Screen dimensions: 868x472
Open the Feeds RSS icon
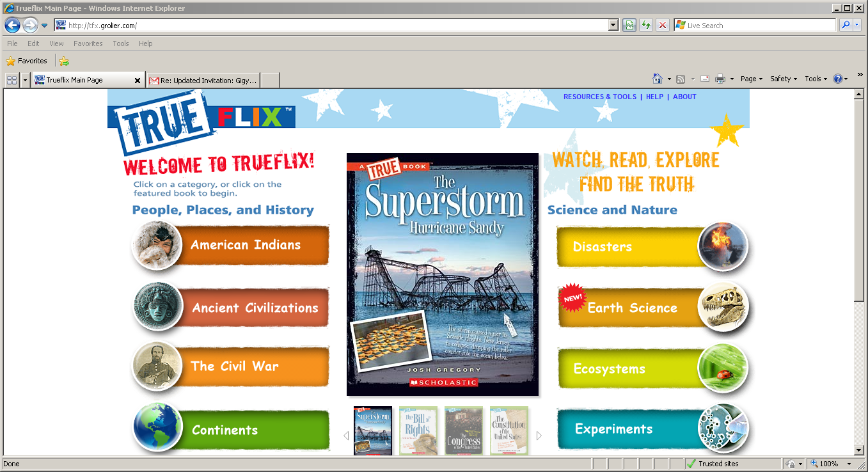tap(681, 79)
